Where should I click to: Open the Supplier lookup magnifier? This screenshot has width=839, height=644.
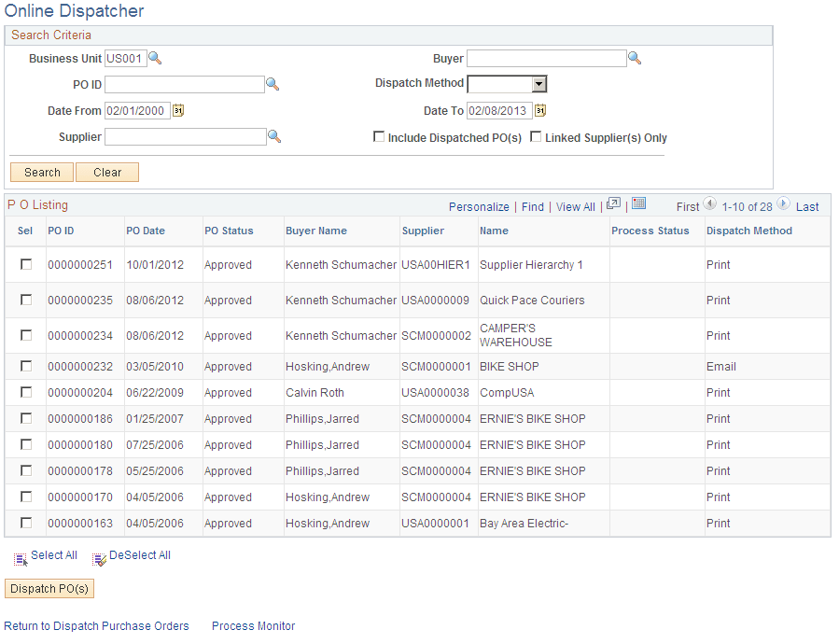coord(274,136)
